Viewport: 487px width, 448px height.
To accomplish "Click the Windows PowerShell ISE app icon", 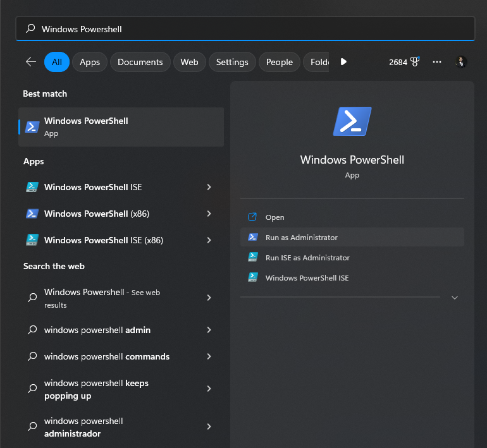I will (32, 187).
